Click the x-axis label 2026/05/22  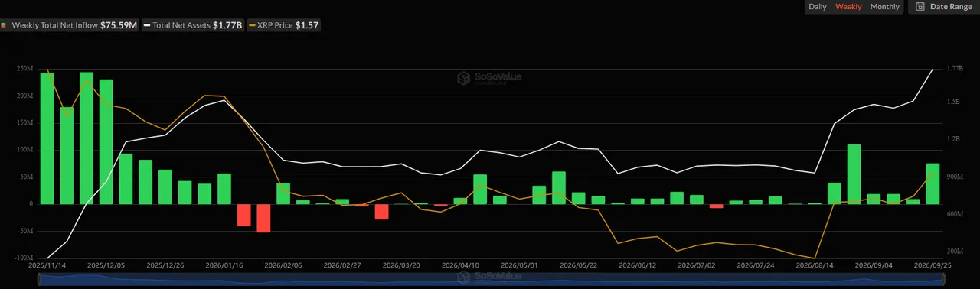579,265
